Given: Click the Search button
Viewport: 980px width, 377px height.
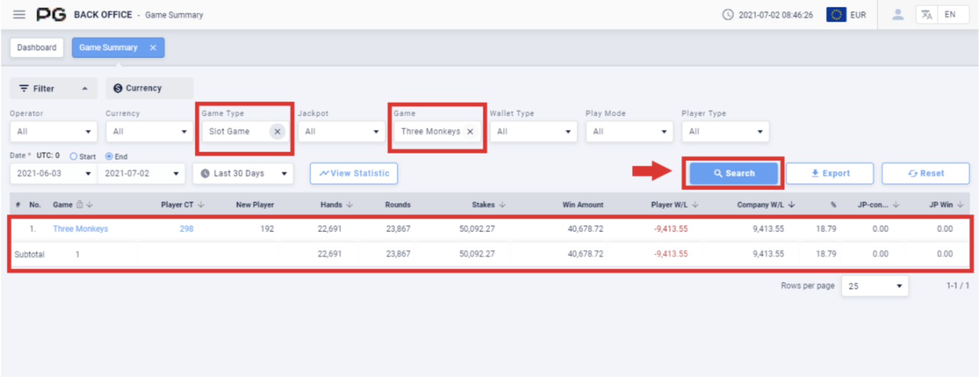Looking at the screenshot, I should click(733, 173).
